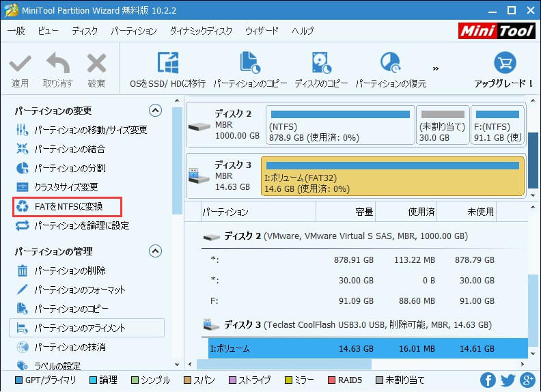Open パーティションのコピー toolbar wizard
541x392 pixels.
click(250, 70)
